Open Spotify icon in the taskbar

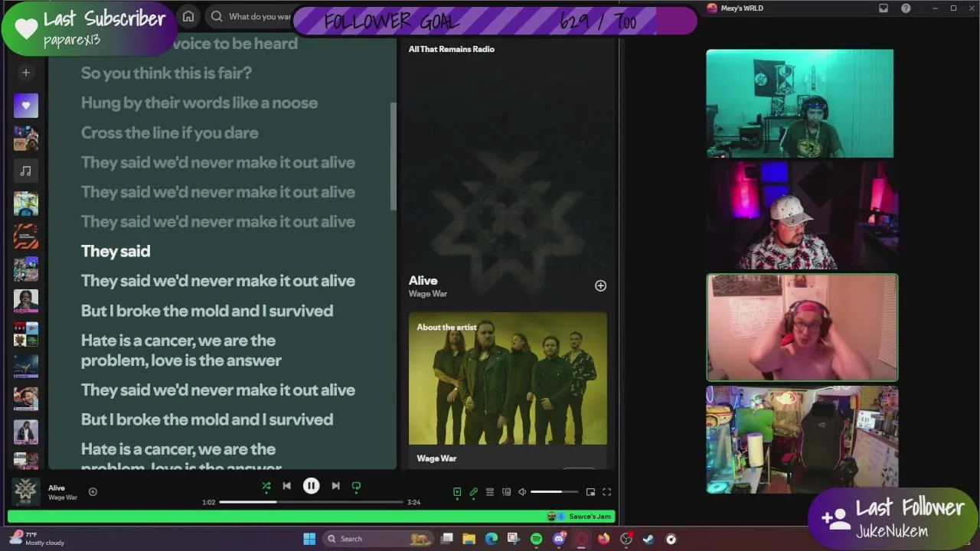coord(536,539)
